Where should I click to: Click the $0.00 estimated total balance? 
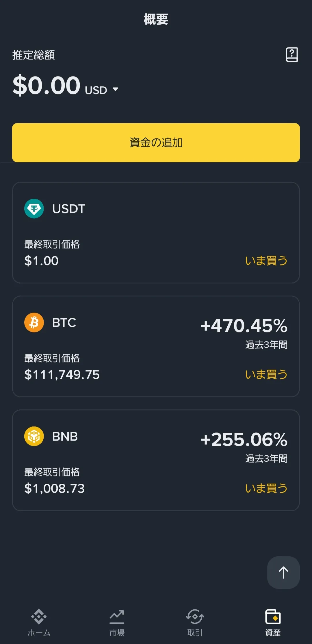[x=47, y=86]
